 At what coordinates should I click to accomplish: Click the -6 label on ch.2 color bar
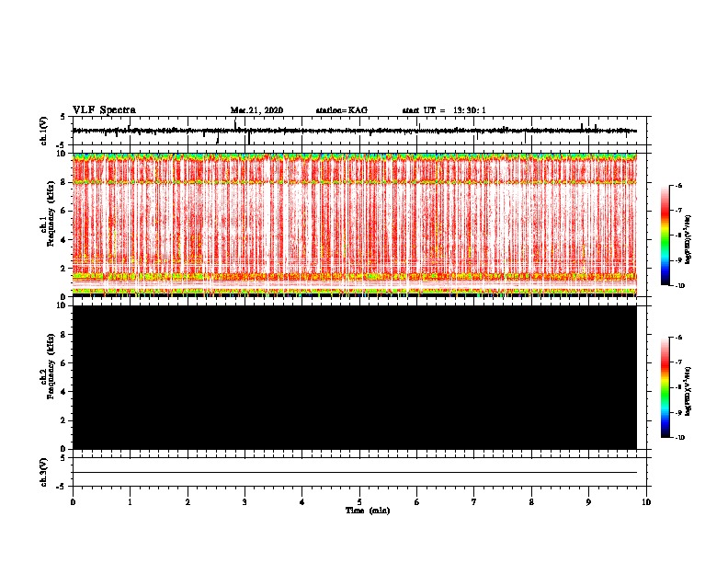point(678,338)
